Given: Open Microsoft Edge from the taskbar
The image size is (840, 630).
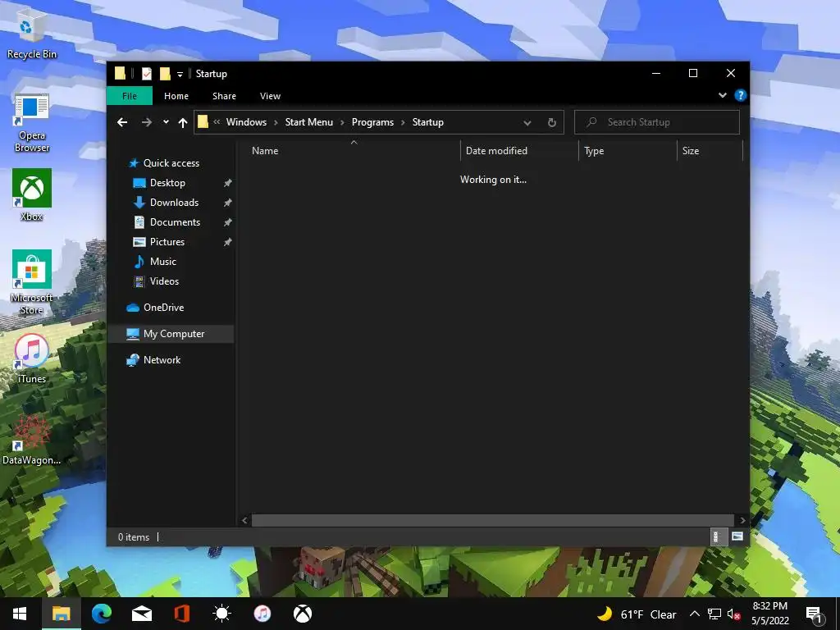Looking at the screenshot, I should [x=101, y=614].
